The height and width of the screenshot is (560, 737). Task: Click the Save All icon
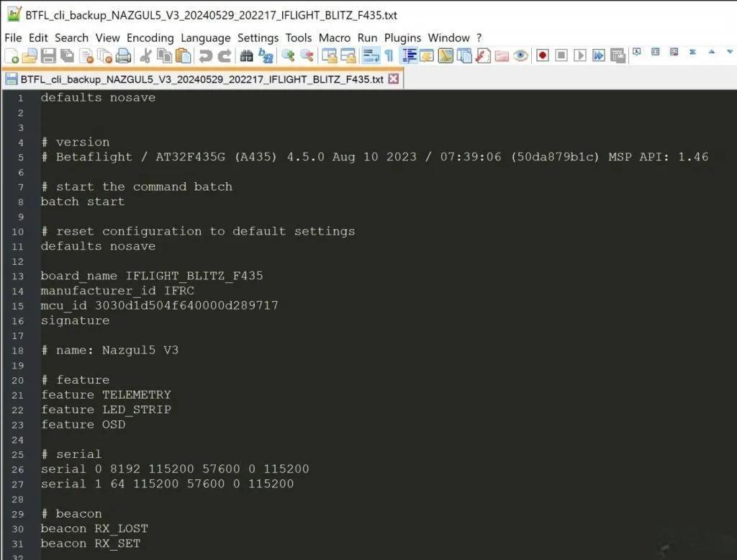(x=67, y=56)
